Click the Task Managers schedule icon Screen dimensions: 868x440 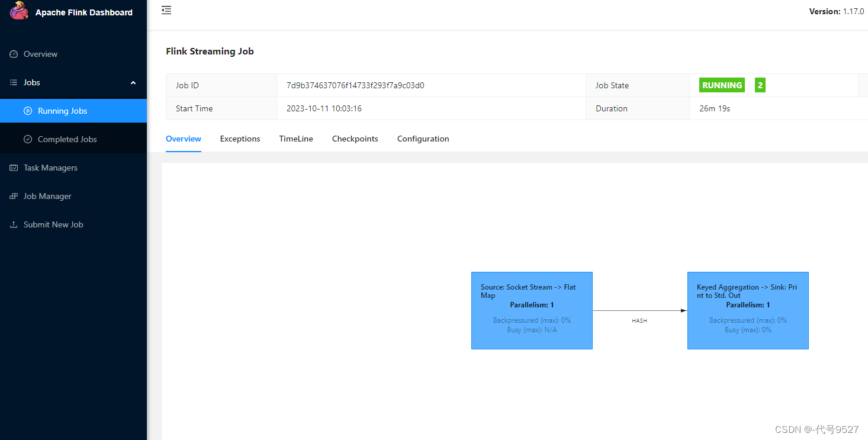pyautogui.click(x=14, y=168)
